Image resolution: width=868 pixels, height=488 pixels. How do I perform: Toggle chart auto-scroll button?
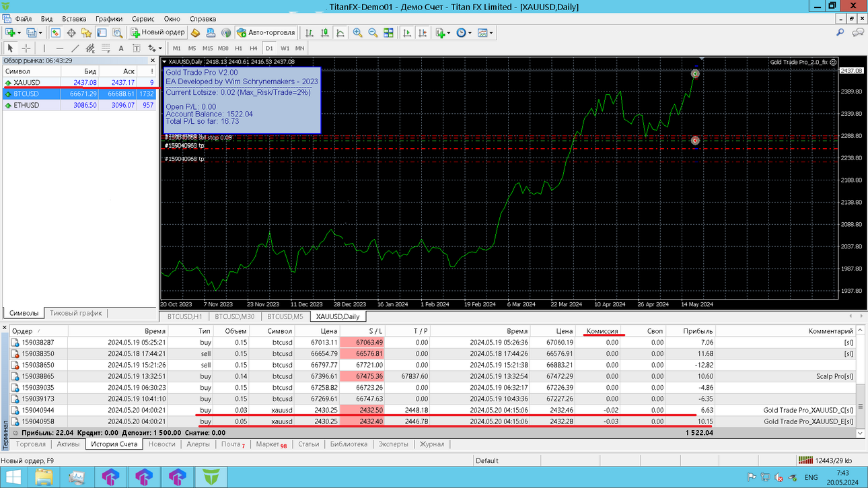click(x=407, y=32)
